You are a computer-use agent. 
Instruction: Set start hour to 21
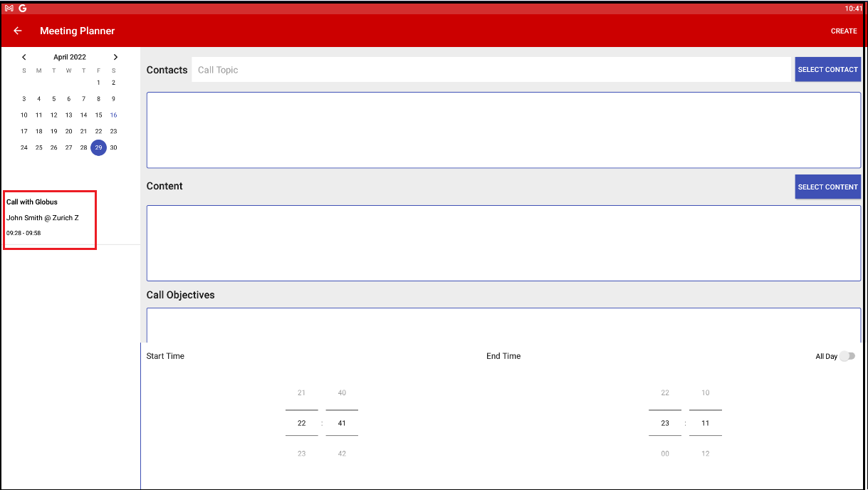pos(301,392)
